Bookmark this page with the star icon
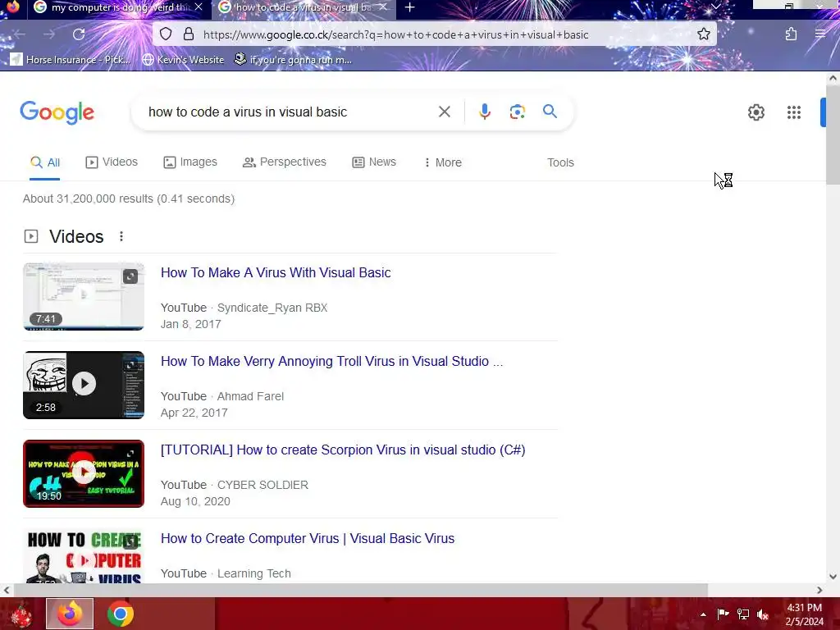 point(703,34)
